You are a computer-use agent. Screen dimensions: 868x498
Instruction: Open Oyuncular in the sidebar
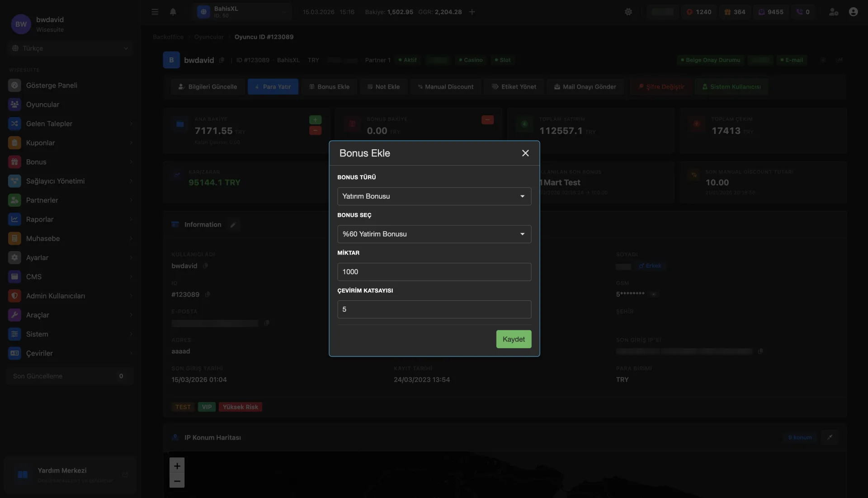tap(42, 104)
